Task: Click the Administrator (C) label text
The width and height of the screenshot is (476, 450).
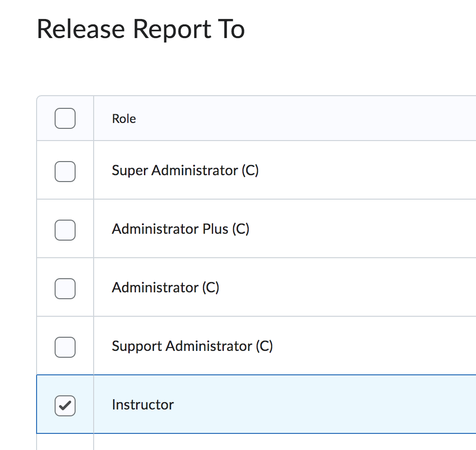Action: point(166,287)
